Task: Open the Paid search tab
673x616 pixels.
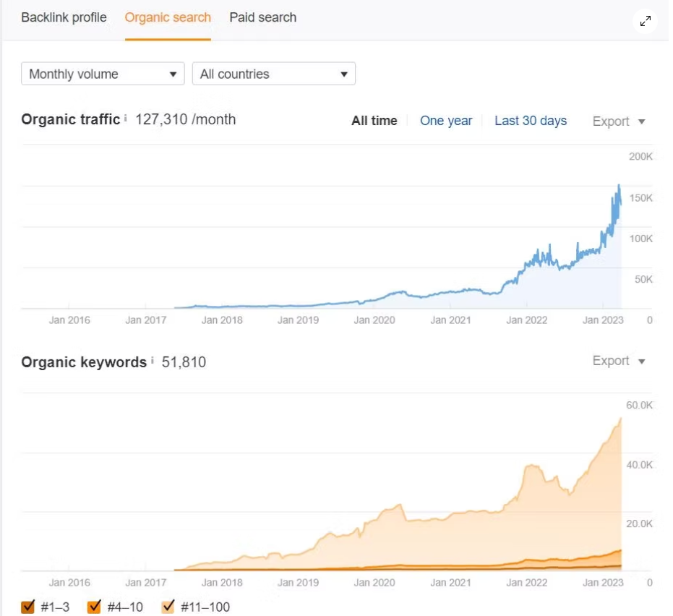Action: coord(263,17)
